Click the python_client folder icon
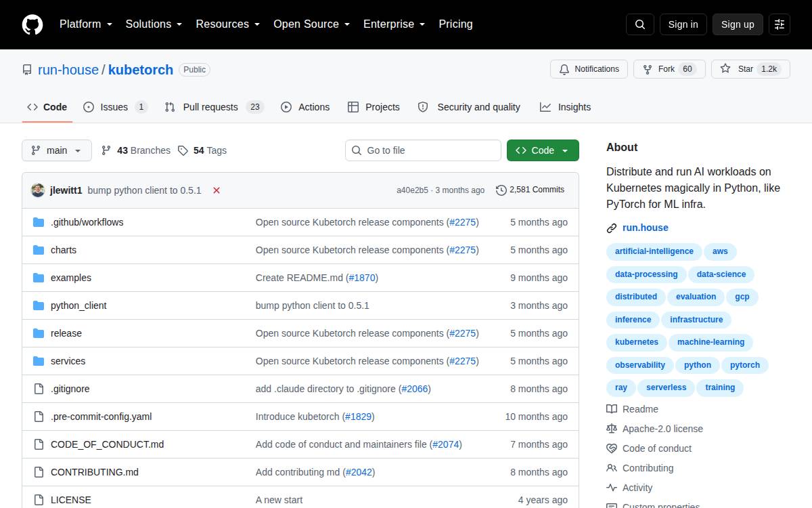Viewport: 812px width, 508px height. pos(39,305)
